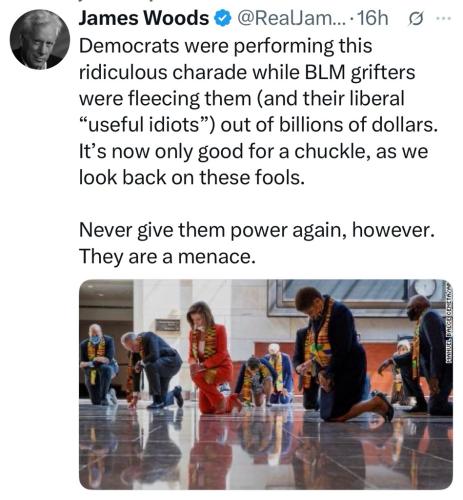Click the wall plaque in the photo
This screenshot has height=500, width=463.
click(168, 325)
